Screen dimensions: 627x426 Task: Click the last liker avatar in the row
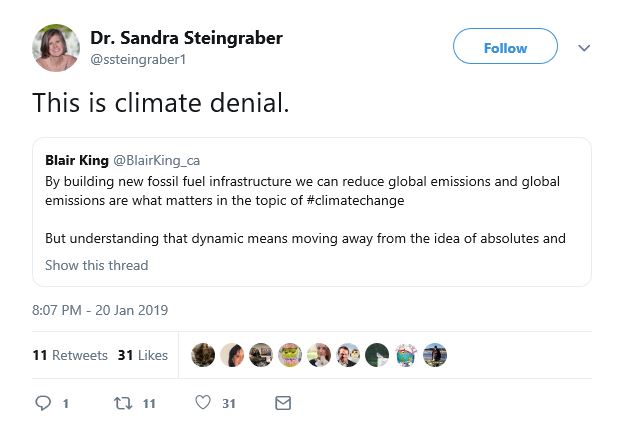click(x=435, y=355)
